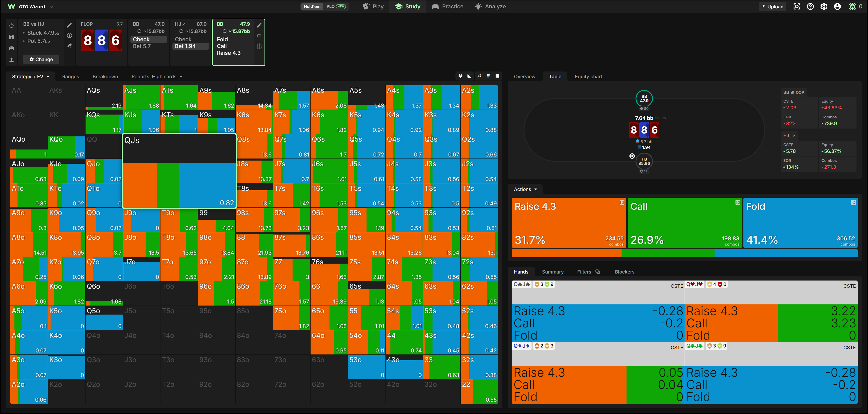
Task: Open the screenshot capture icon in top bar
Action: coord(796,6)
